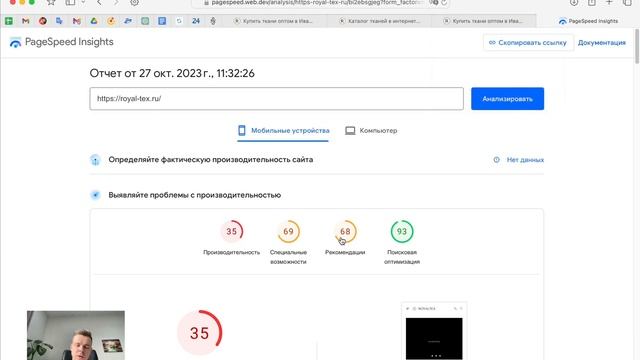This screenshot has height=360, width=640.
Task: Open the pinned red circle icon tab
Action: 43,21
